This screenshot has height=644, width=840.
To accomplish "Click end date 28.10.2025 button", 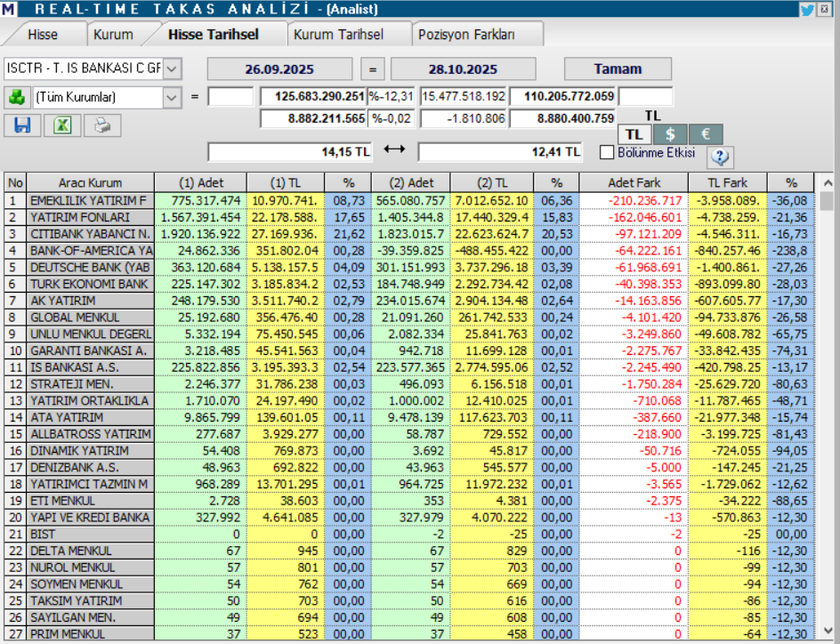I will [463, 69].
